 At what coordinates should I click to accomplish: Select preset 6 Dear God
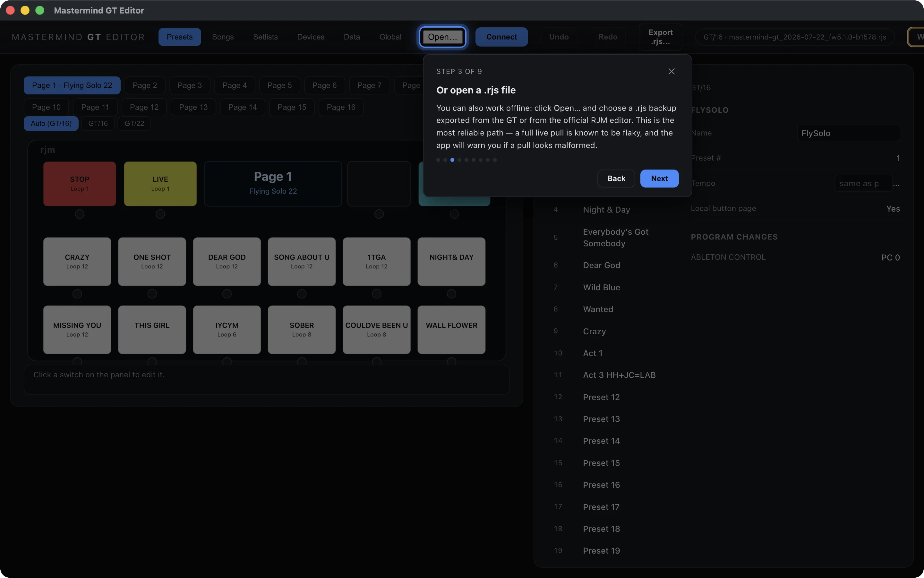pyautogui.click(x=612, y=265)
